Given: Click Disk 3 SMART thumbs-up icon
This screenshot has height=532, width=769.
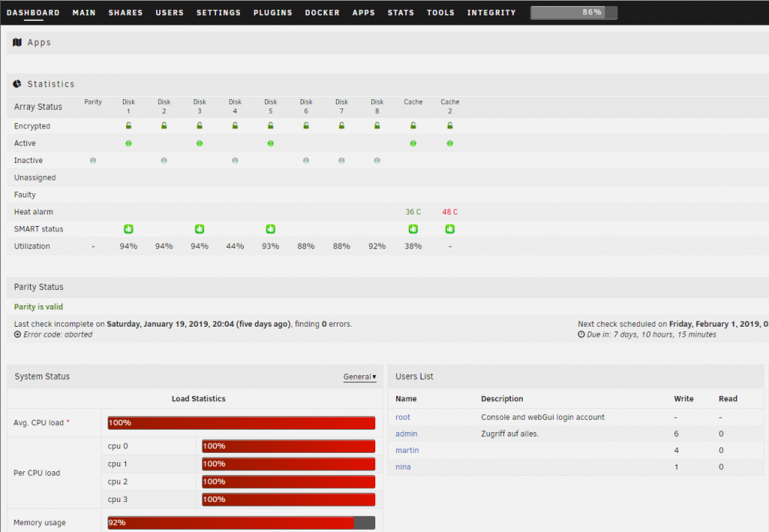Looking at the screenshot, I should pyautogui.click(x=200, y=229).
